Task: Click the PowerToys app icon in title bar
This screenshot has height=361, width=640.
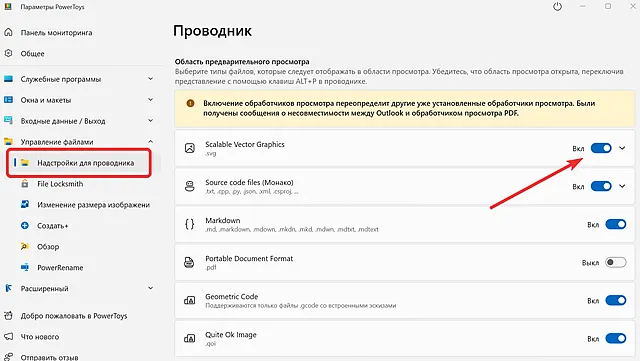Action: click(x=8, y=6)
